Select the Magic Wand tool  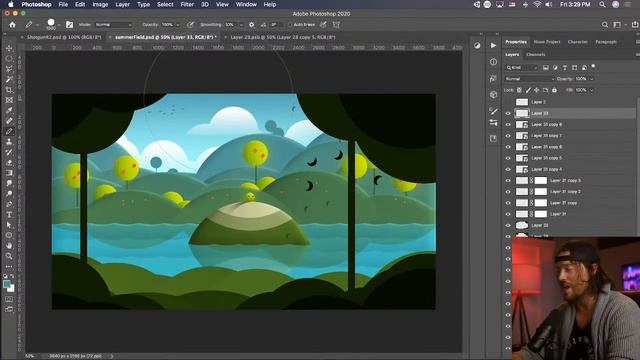(9, 79)
